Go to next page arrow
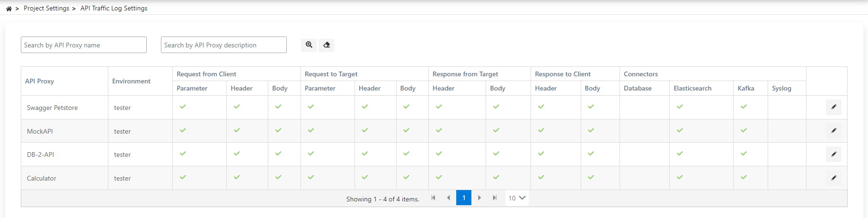 pos(479,198)
